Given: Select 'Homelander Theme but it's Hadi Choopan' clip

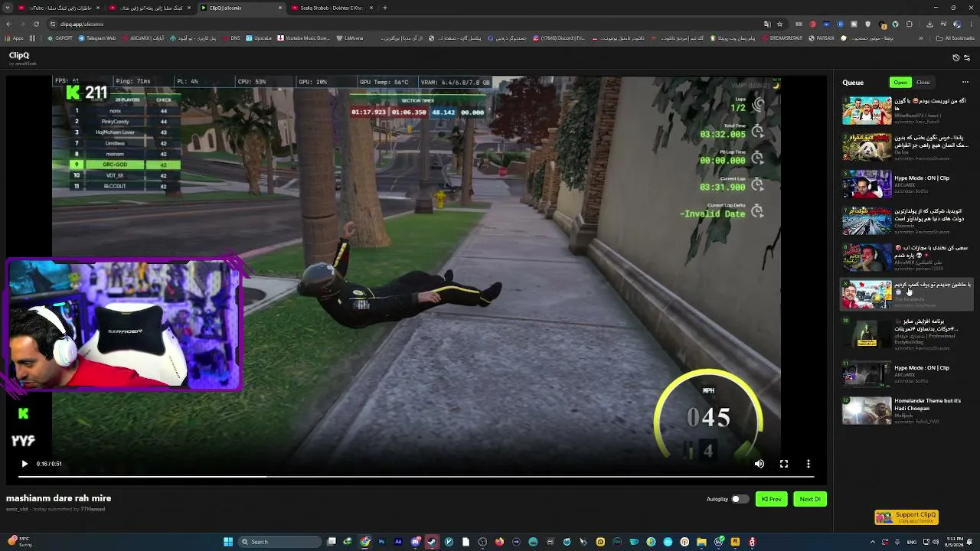Looking at the screenshot, I should (906, 411).
